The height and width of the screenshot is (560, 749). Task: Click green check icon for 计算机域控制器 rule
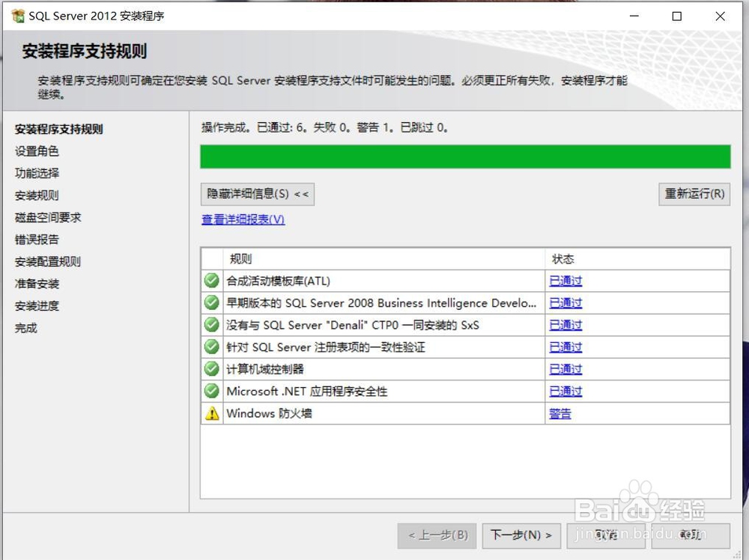[x=212, y=368]
